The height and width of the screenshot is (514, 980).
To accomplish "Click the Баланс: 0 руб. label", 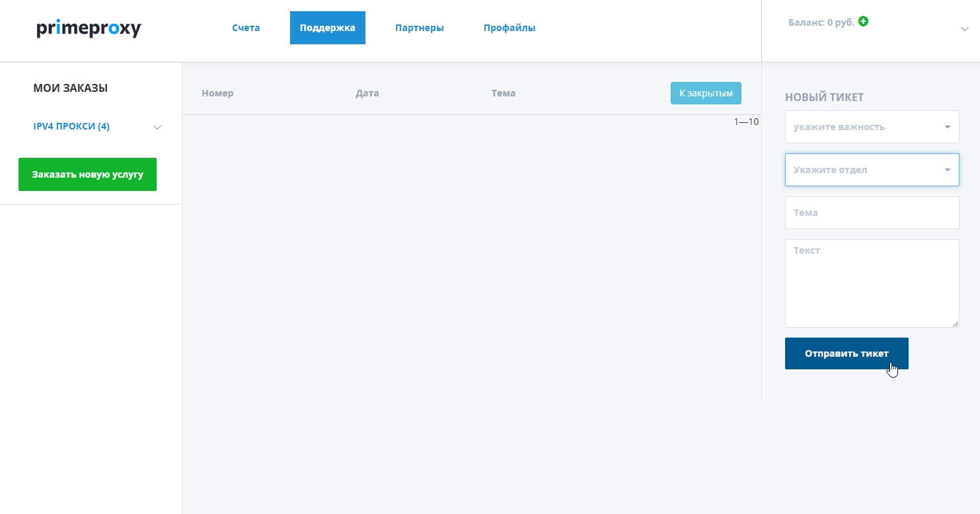I will [821, 22].
